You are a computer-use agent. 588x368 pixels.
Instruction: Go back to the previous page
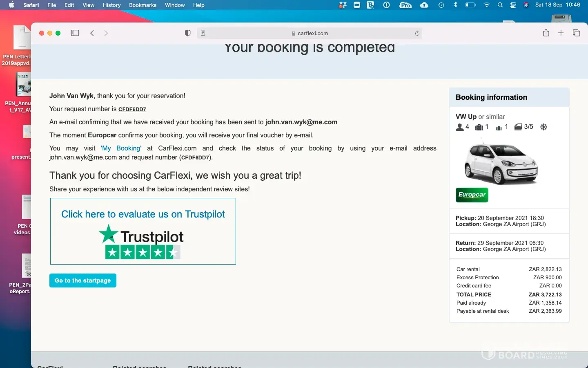coord(92,33)
